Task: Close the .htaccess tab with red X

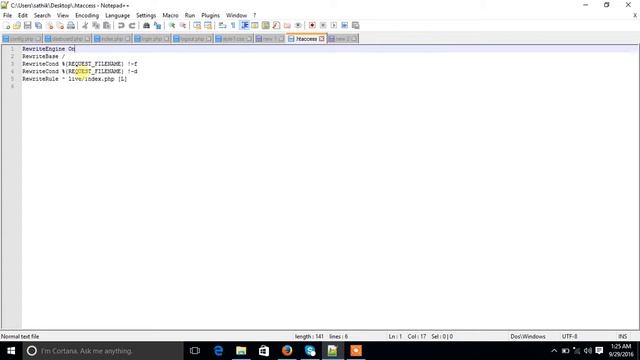Action: point(322,39)
